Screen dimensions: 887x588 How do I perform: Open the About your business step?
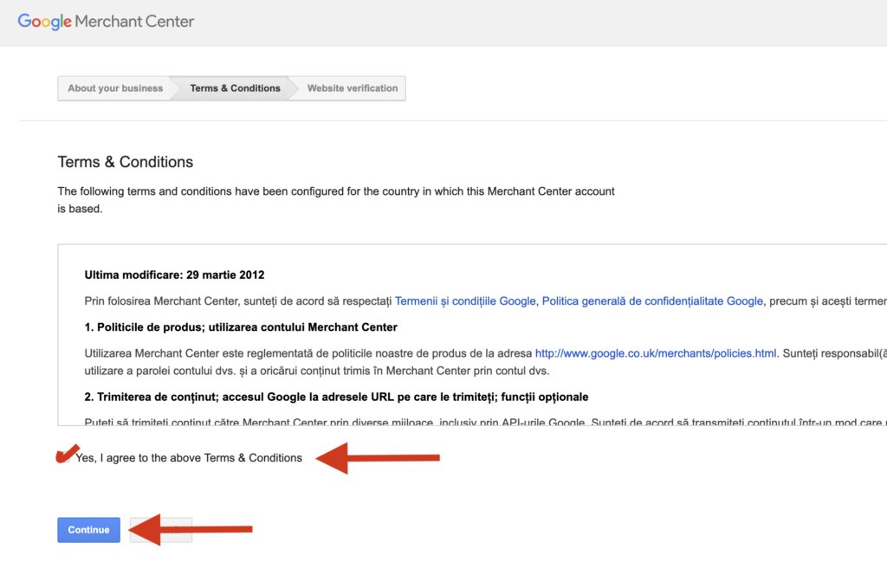(x=115, y=88)
